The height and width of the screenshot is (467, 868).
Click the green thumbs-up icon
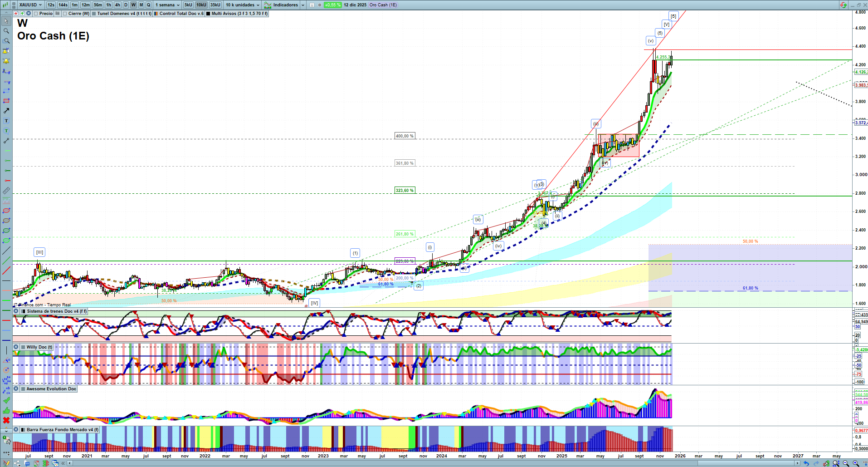(x=6, y=410)
